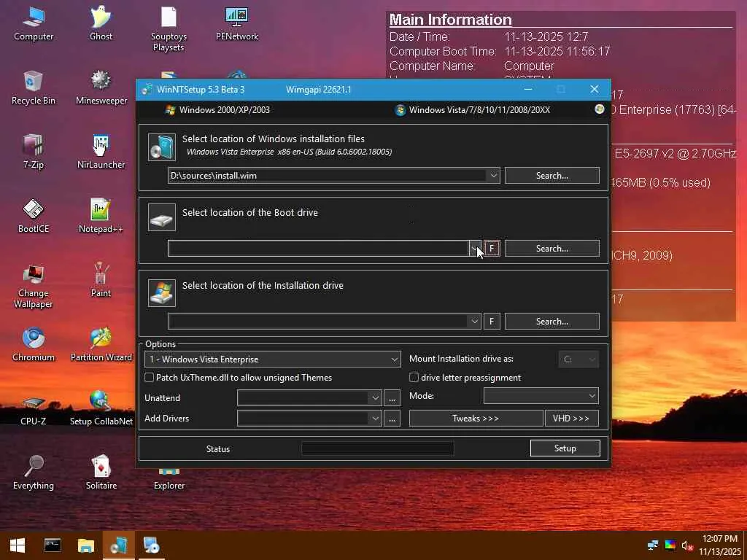Expand the Installation drive location dropdown
This screenshot has height=560, width=747.
(x=474, y=322)
